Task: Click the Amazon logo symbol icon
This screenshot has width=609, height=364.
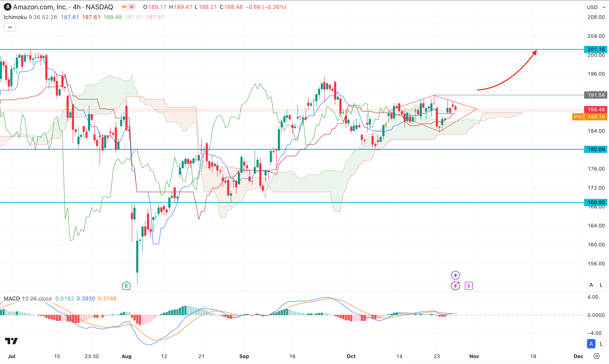Action: pos(7,7)
